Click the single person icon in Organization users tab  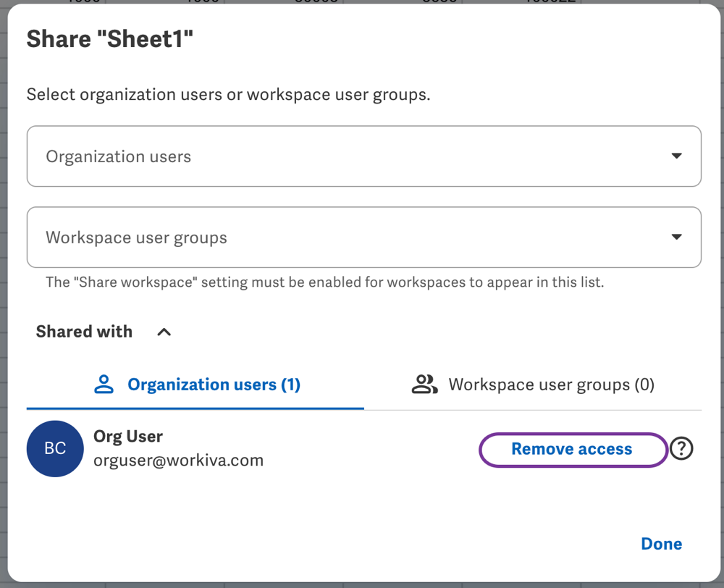pyautogui.click(x=104, y=385)
